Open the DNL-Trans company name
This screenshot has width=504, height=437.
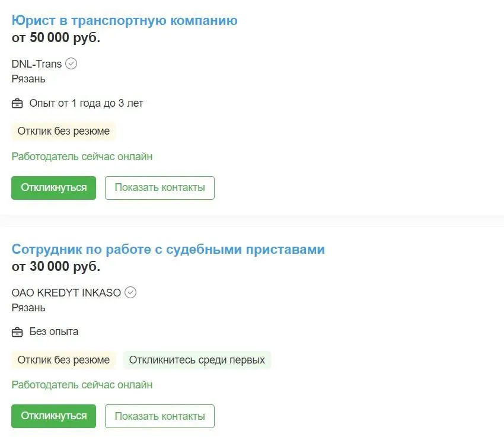click(x=37, y=63)
